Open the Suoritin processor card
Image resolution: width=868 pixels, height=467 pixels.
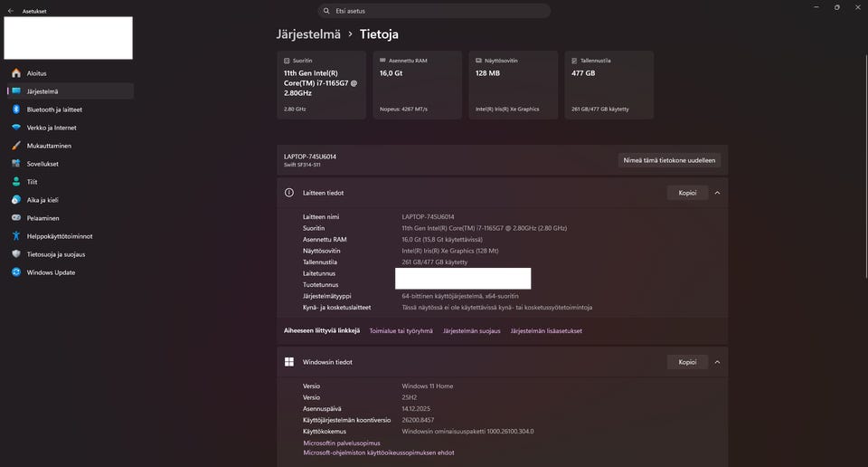coord(322,85)
